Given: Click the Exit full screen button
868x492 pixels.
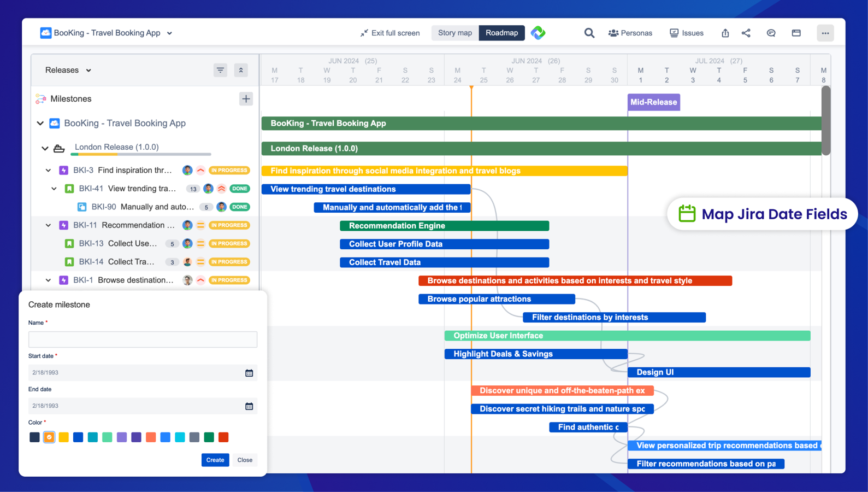Looking at the screenshot, I should coord(390,33).
